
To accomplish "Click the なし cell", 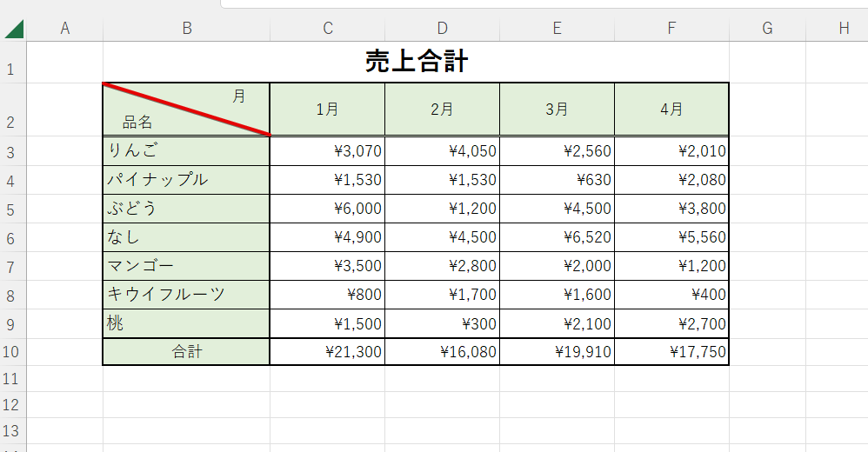I will pyautogui.click(x=186, y=237).
